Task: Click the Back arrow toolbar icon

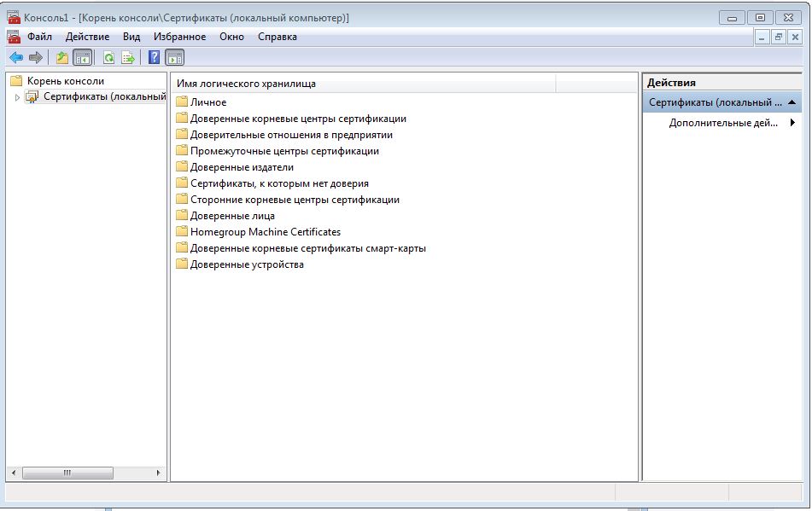Action: pos(16,57)
